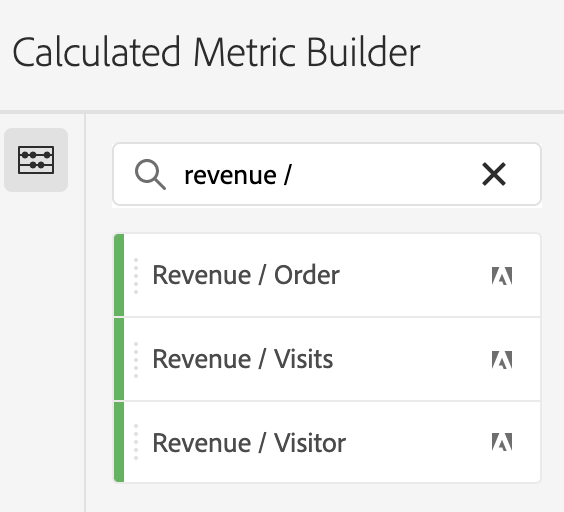Click the magnifying glass search icon

point(150,175)
